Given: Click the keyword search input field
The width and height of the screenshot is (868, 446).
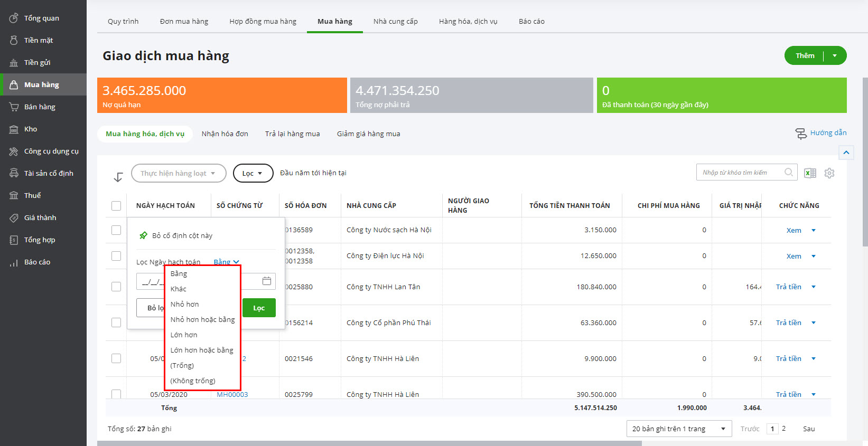Looking at the screenshot, I should coord(740,172).
